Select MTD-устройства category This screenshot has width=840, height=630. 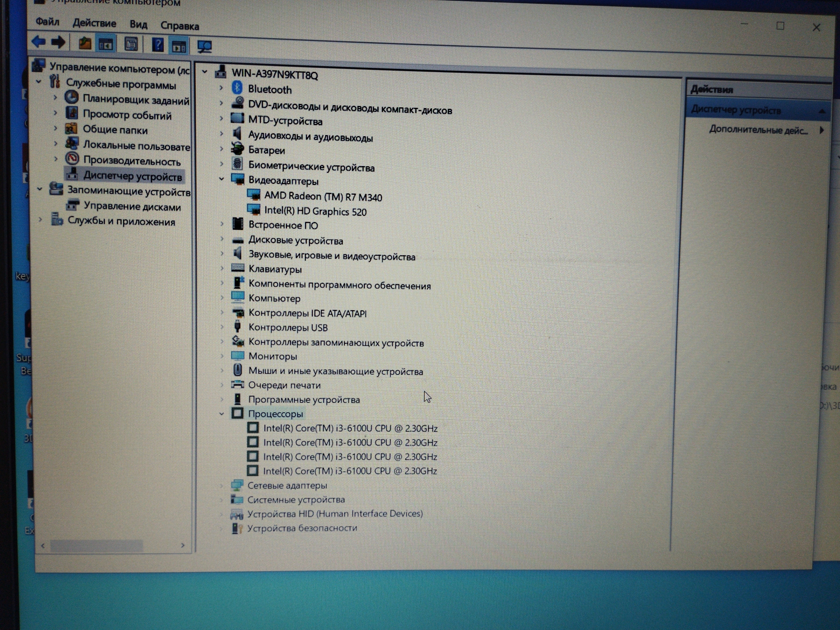click(285, 120)
